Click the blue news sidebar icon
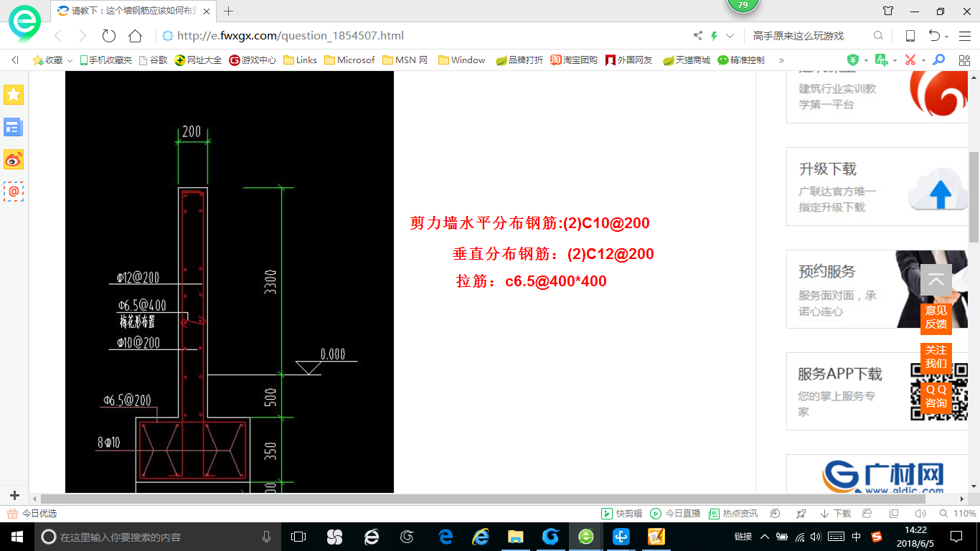The height and width of the screenshot is (551, 980). pos(14,128)
